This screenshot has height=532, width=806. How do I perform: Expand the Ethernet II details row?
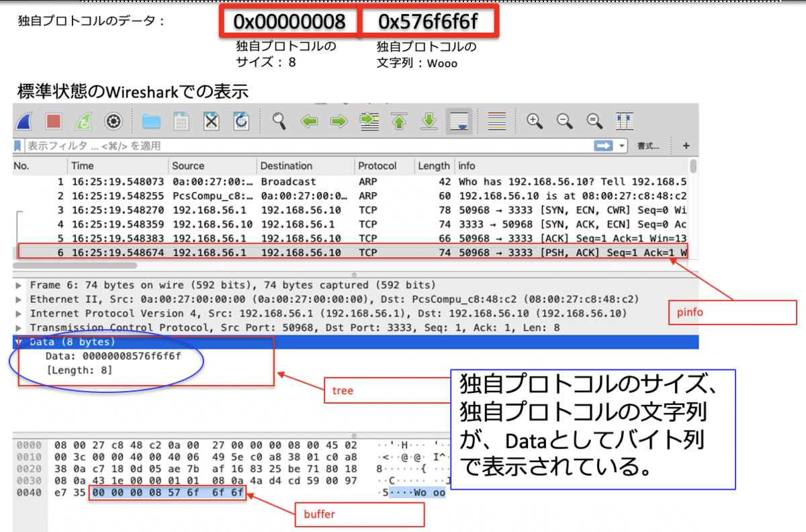tap(19, 300)
